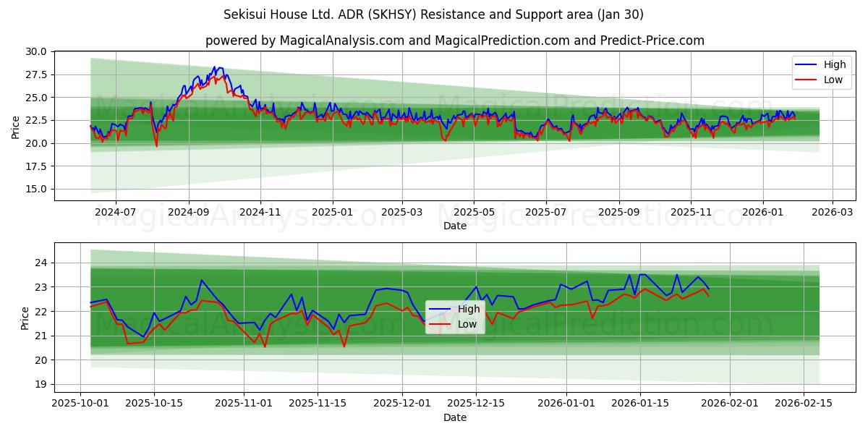Click bottom chart x-axis label '2025-10-15'

pos(154,405)
